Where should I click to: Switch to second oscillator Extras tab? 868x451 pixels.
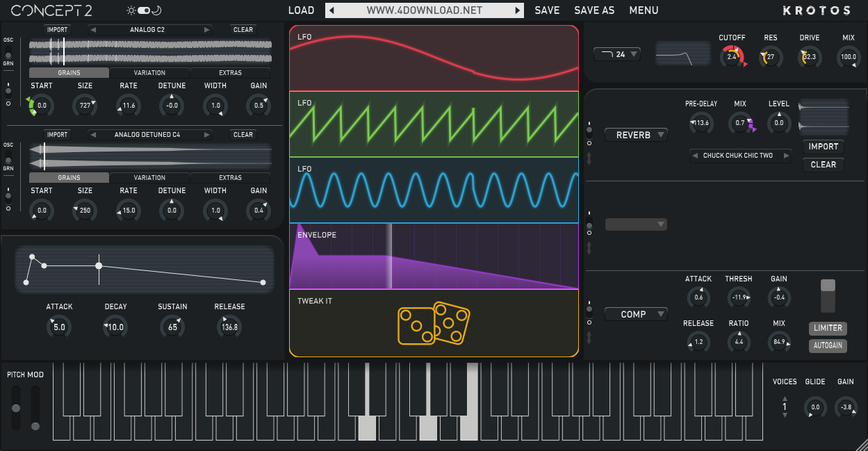[230, 177]
